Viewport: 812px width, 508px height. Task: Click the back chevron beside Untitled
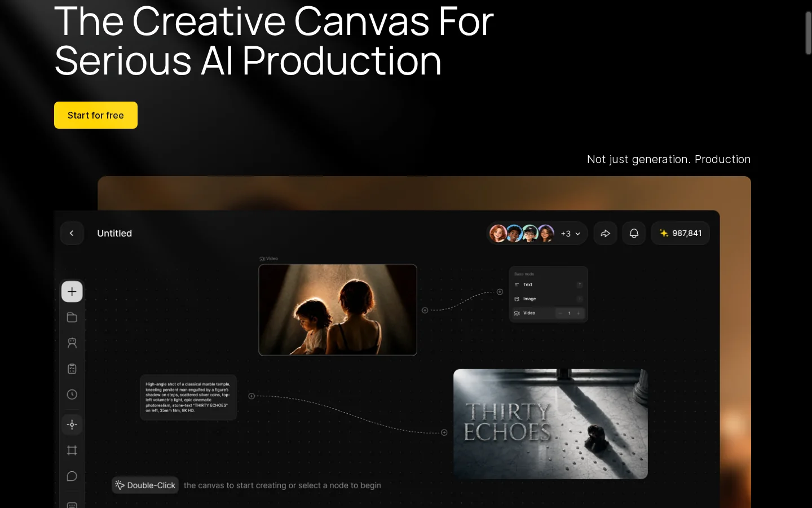[72, 233]
